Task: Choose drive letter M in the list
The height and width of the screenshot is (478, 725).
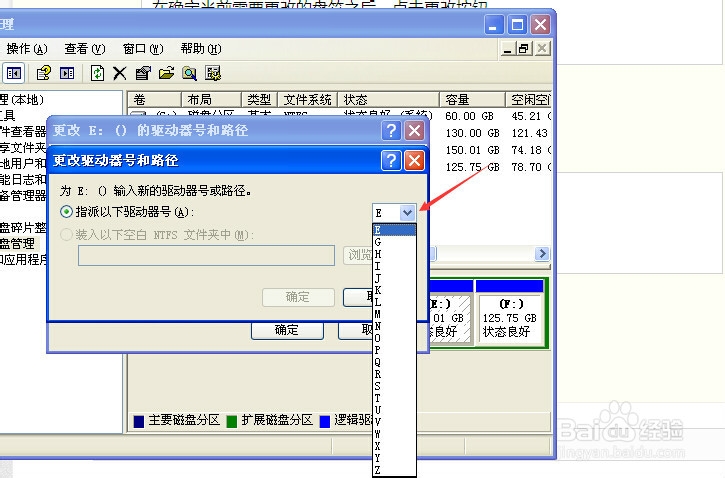Action: tap(394, 314)
